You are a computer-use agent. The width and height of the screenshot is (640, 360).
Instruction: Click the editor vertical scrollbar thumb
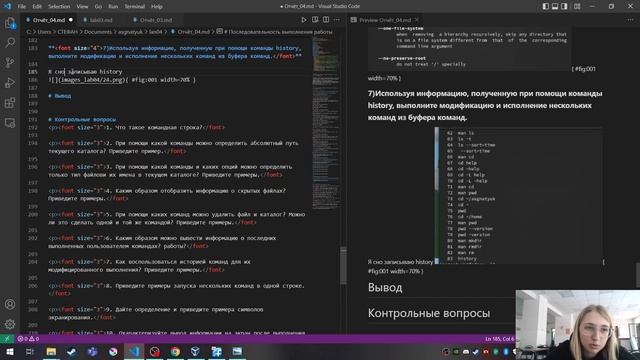(x=343, y=265)
